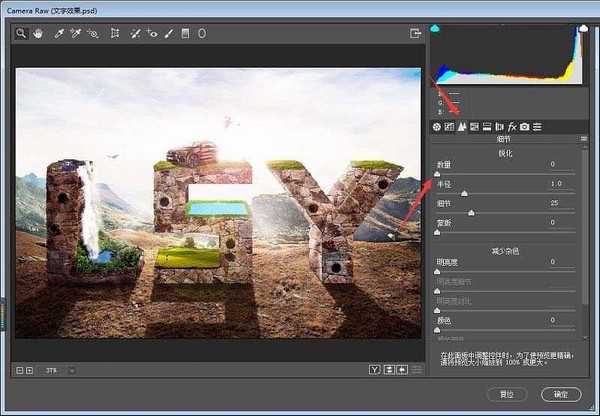Select the Graduated Filter tool

point(185,33)
